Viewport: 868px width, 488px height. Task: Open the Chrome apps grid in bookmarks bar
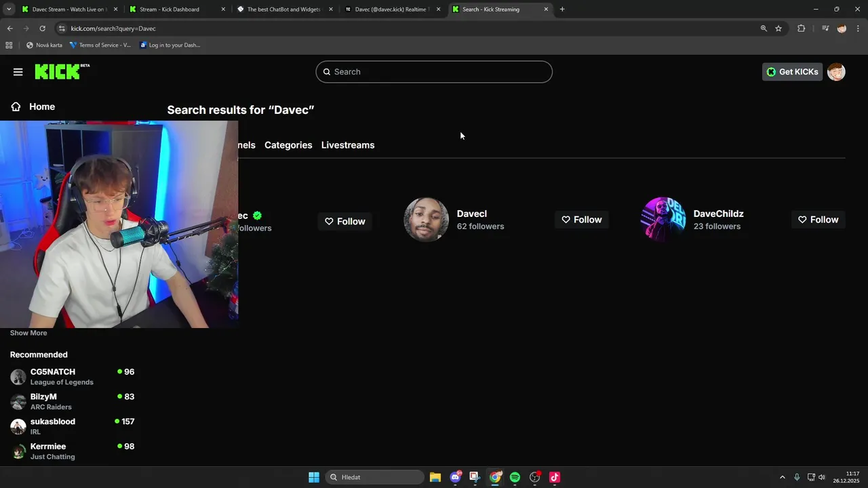click(x=9, y=45)
